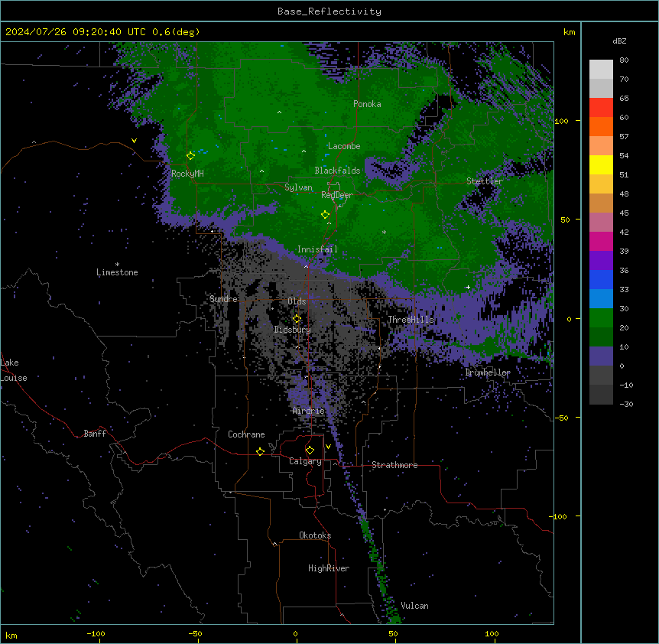Click the yellow diamond marker above Calgary label

tap(310, 450)
